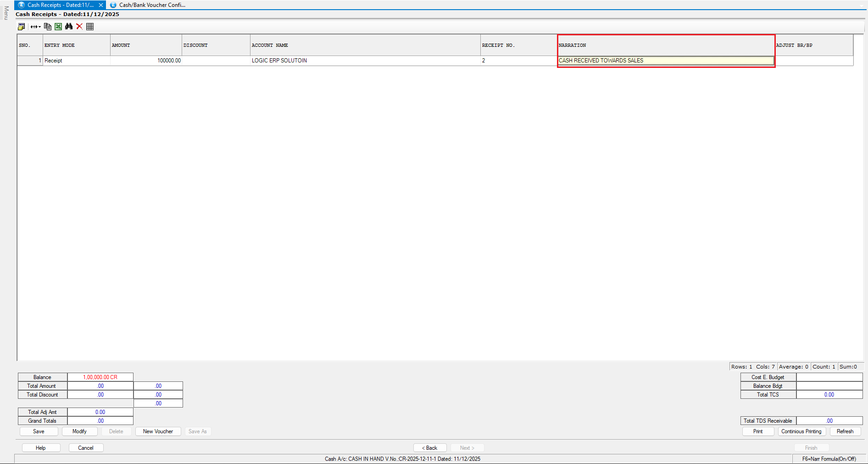Click the red X delete icon
The height and width of the screenshot is (464, 868).
point(79,27)
